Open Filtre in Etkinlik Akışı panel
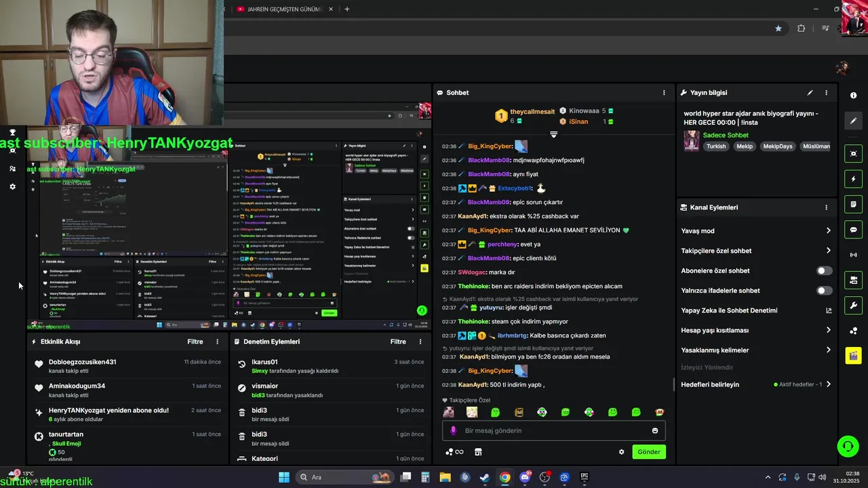This screenshot has height=488, width=868. tap(195, 342)
